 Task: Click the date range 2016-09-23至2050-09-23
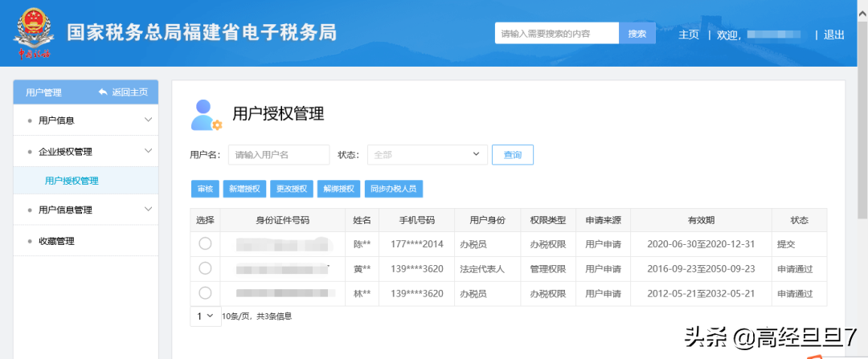pos(701,269)
